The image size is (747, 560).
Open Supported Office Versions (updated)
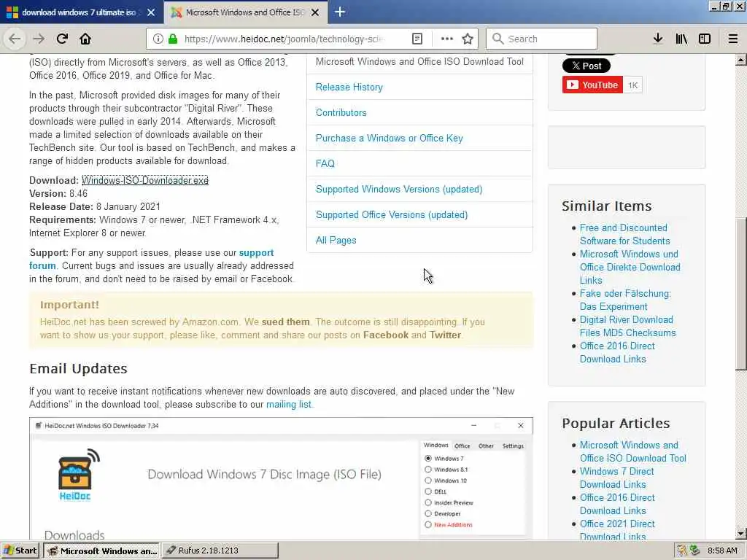(392, 215)
